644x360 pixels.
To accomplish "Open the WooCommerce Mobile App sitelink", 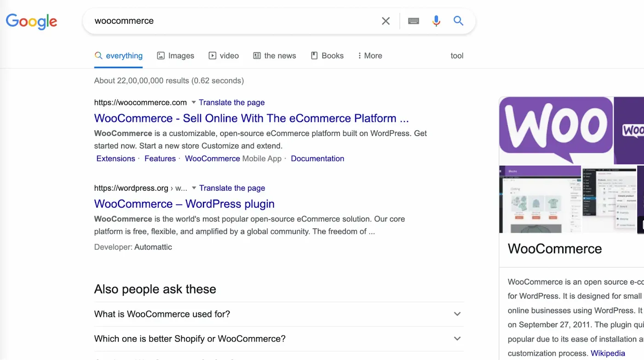I will (x=233, y=159).
